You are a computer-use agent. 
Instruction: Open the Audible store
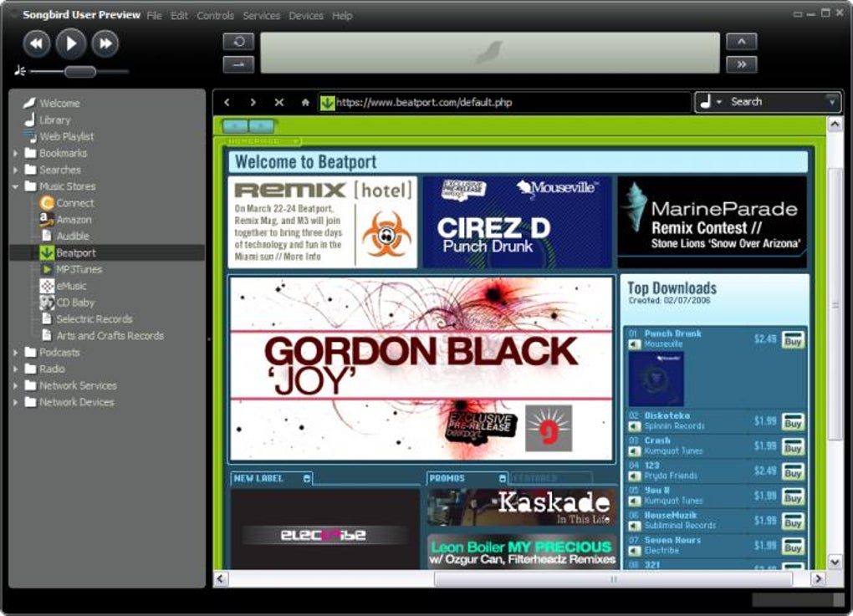coord(73,236)
